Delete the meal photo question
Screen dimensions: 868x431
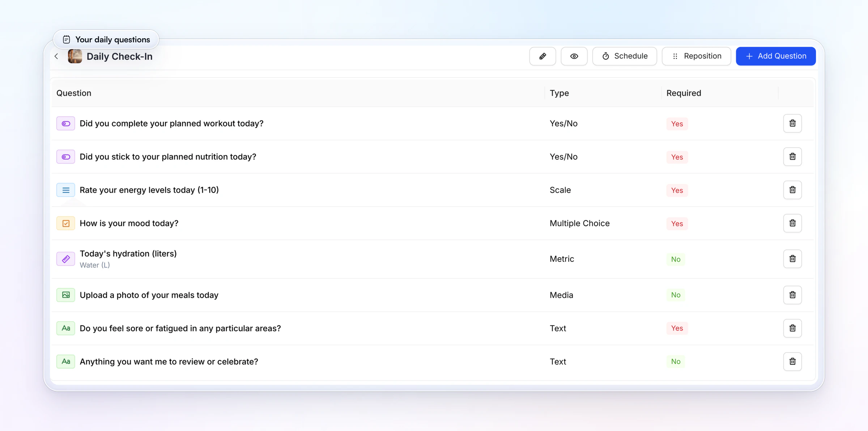coord(792,295)
